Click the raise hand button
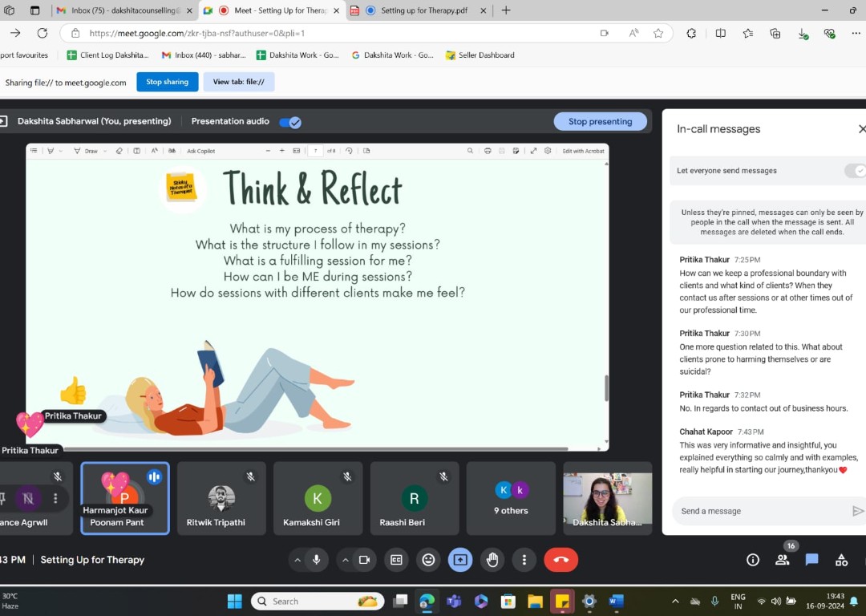The height and width of the screenshot is (616, 866). pyautogui.click(x=492, y=560)
